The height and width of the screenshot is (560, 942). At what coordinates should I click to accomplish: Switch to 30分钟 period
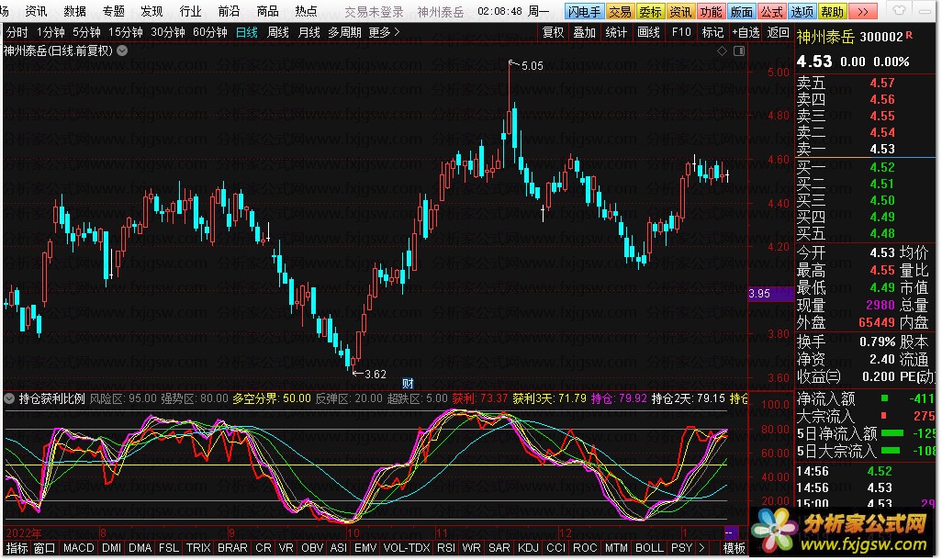(168, 32)
